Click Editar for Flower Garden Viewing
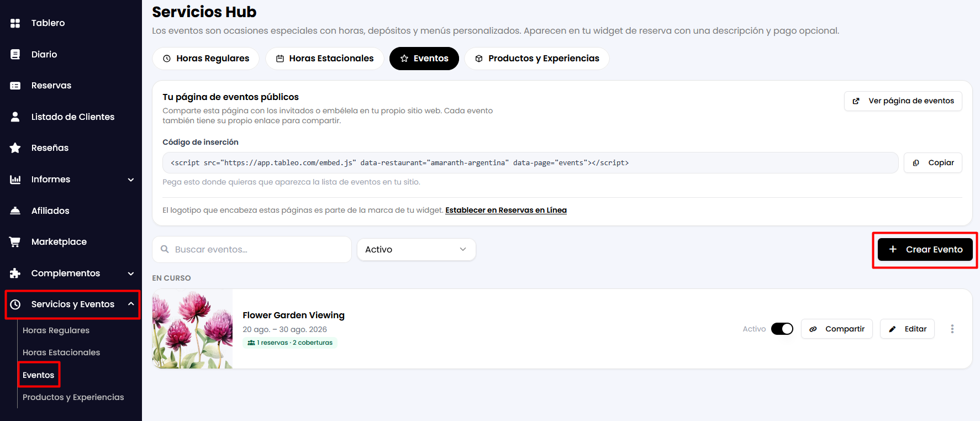The width and height of the screenshot is (980, 421). pyautogui.click(x=907, y=329)
